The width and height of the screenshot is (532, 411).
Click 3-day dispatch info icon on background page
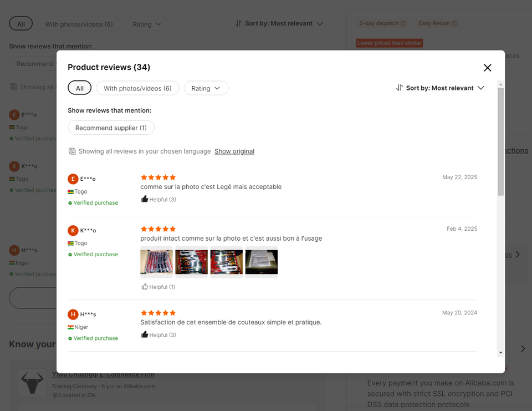(403, 23)
